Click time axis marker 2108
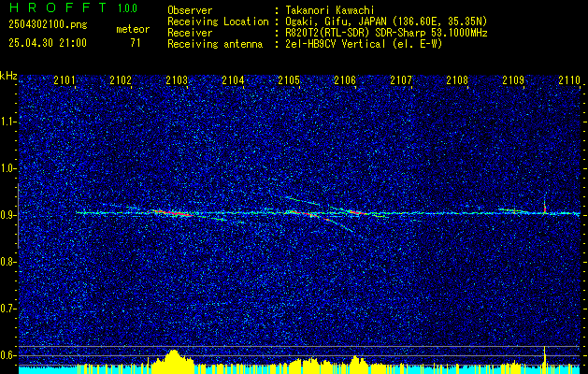This screenshot has width=588, height=374. point(457,79)
